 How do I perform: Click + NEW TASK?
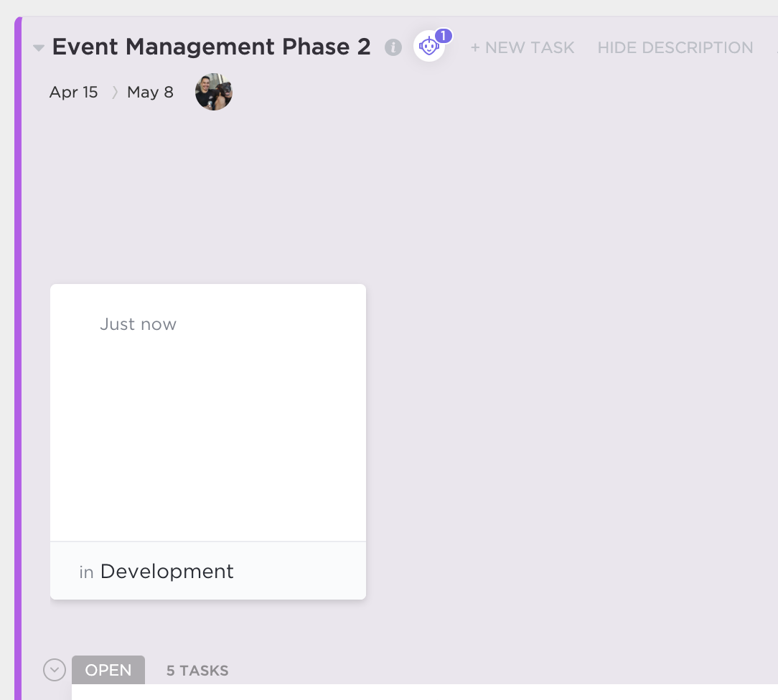(x=522, y=48)
